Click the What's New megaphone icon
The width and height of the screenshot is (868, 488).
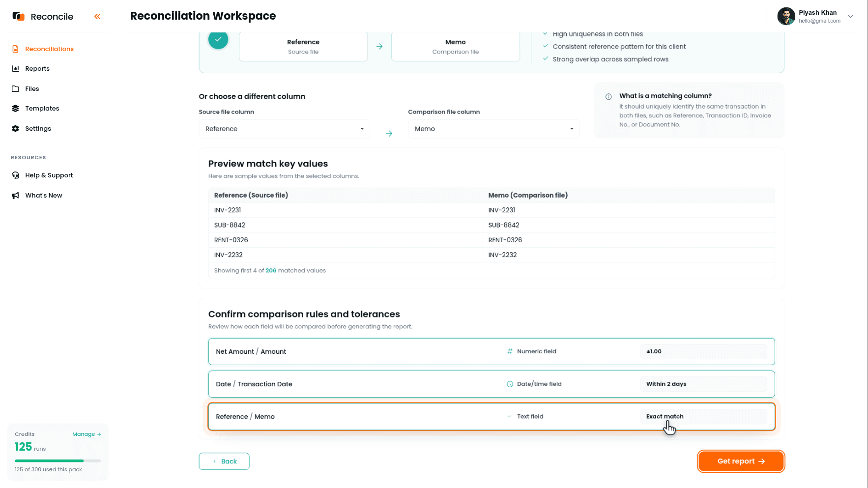coord(15,196)
